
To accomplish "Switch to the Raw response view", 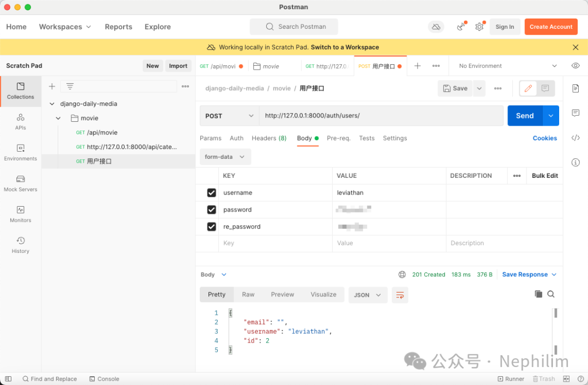I will click(248, 294).
